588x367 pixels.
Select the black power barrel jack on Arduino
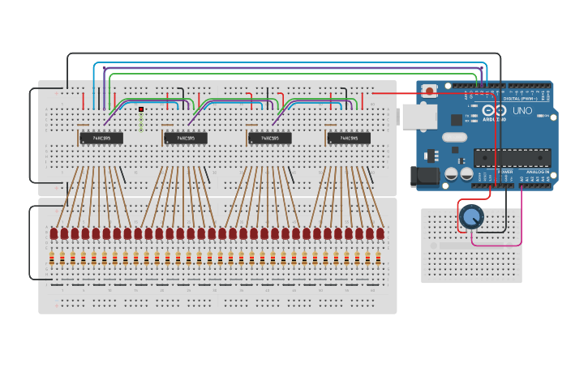[425, 177]
